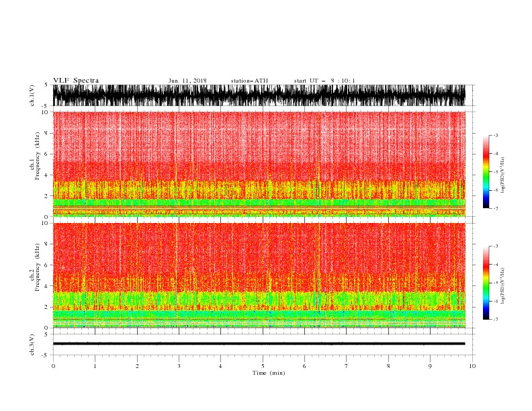Select the date text "Jun. 11, 2018"
Image resolution: width=532 pixels, height=411 pixels.
(x=187, y=81)
